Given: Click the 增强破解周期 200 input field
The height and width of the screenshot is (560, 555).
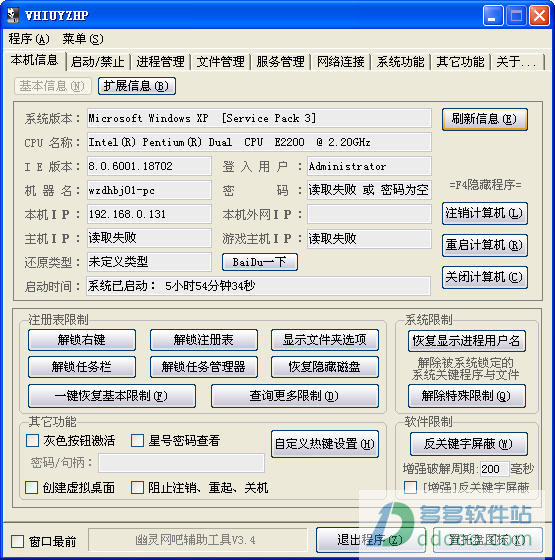Looking at the screenshot, I should point(494,469).
